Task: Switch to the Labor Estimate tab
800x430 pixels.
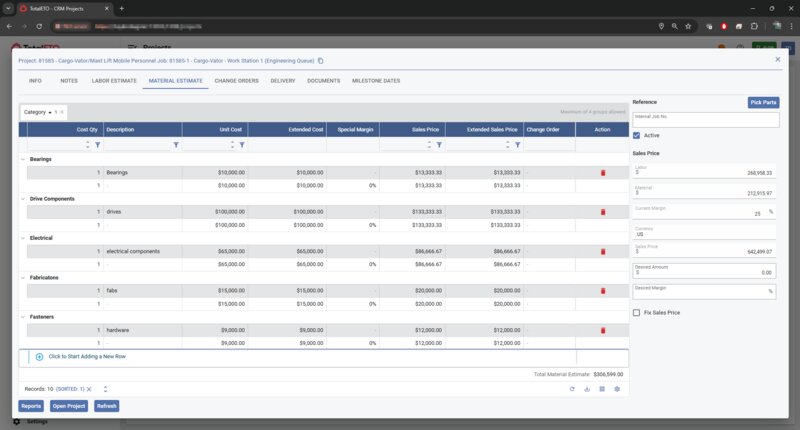Action: 112,80
